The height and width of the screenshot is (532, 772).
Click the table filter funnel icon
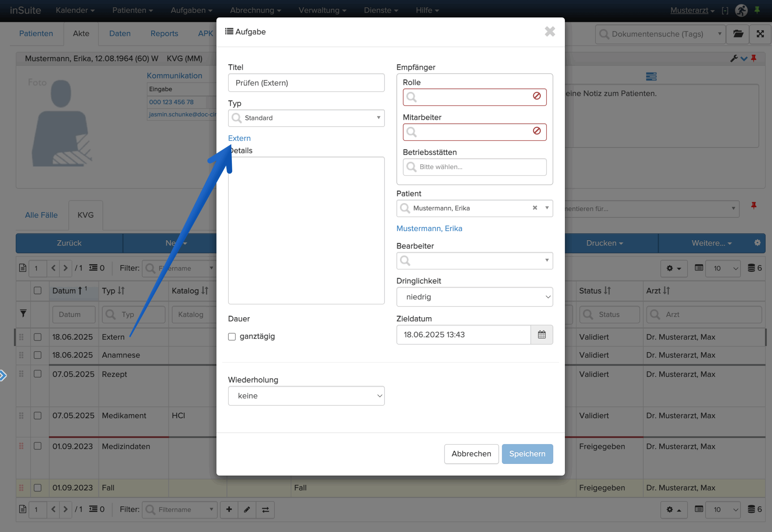coord(23,314)
